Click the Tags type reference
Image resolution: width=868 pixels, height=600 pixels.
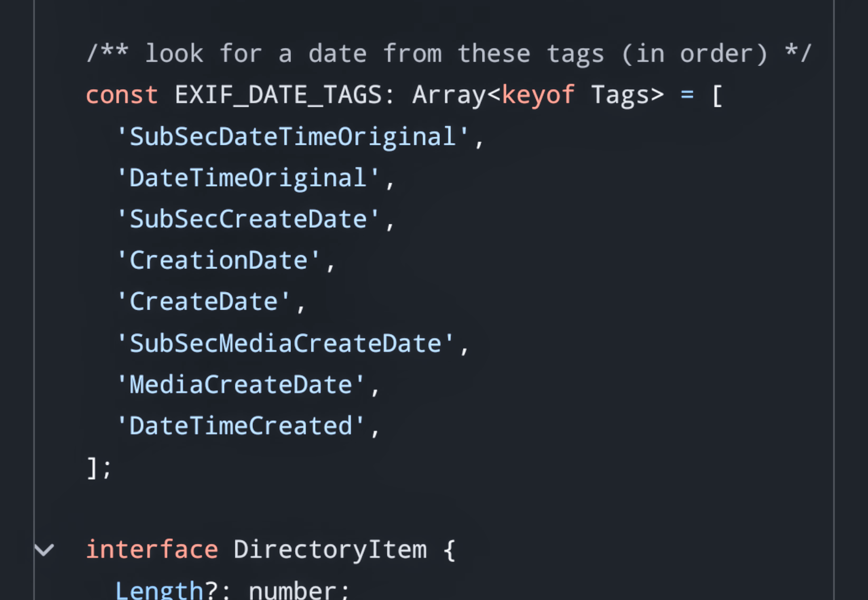pos(620,96)
